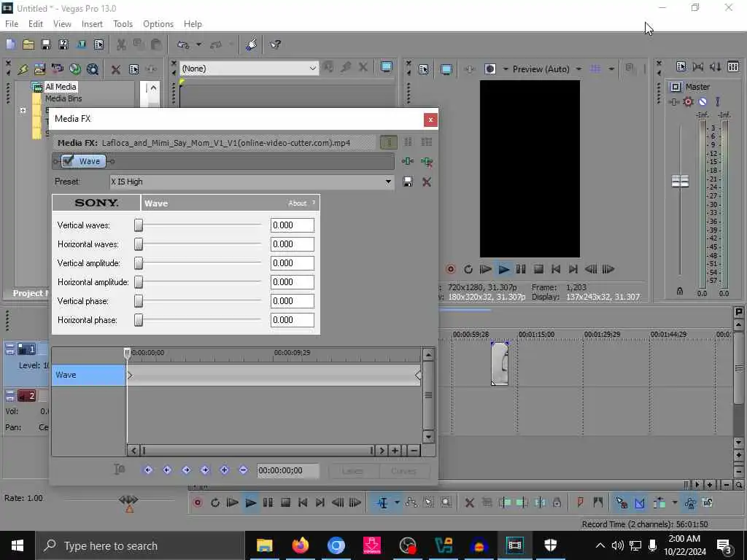Image resolution: width=747 pixels, height=560 pixels.
Task: Open the Tools menu
Action: (123, 24)
